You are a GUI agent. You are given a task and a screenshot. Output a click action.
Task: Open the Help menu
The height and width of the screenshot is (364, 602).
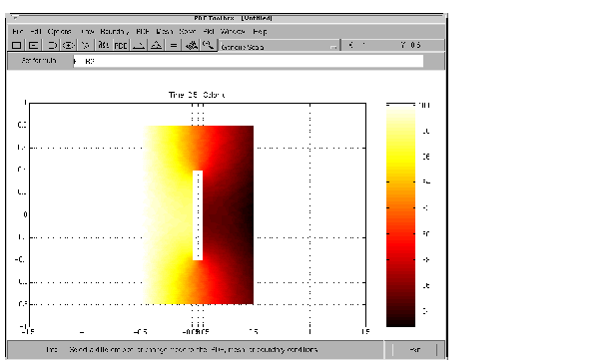point(260,32)
